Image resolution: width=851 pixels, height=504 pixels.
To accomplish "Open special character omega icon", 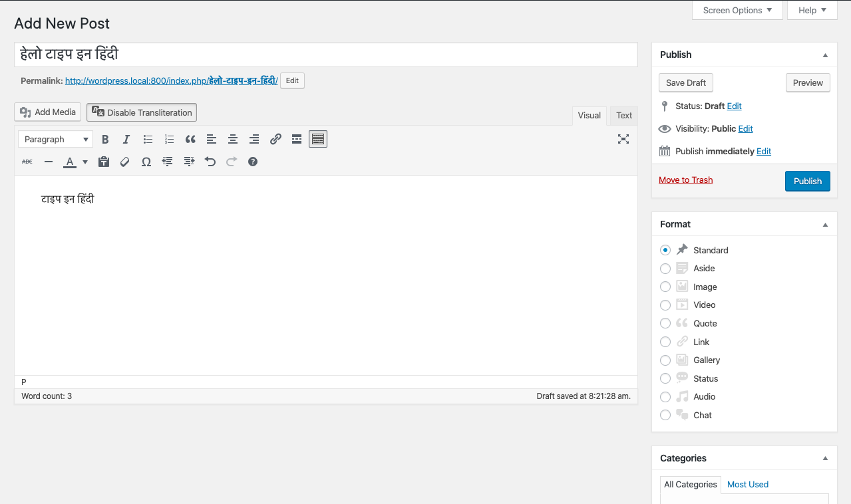I will pyautogui.click(x=146, y=162).
